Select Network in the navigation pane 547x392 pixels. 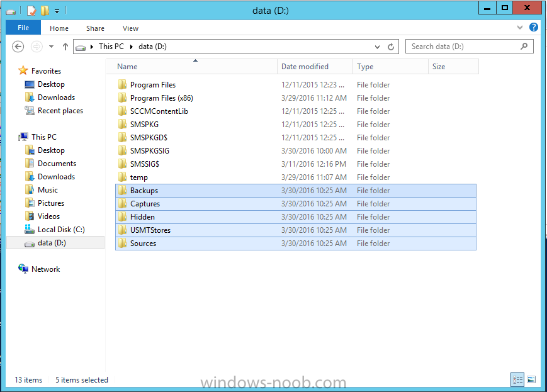point(45,269)
